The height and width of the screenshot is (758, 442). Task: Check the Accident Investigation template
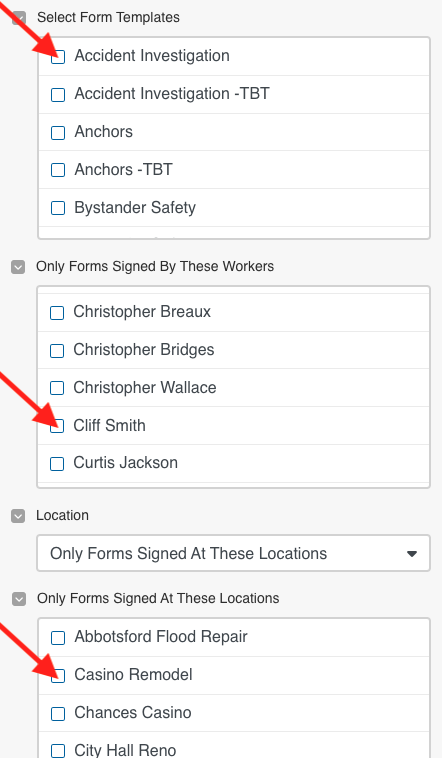point(58,57)
